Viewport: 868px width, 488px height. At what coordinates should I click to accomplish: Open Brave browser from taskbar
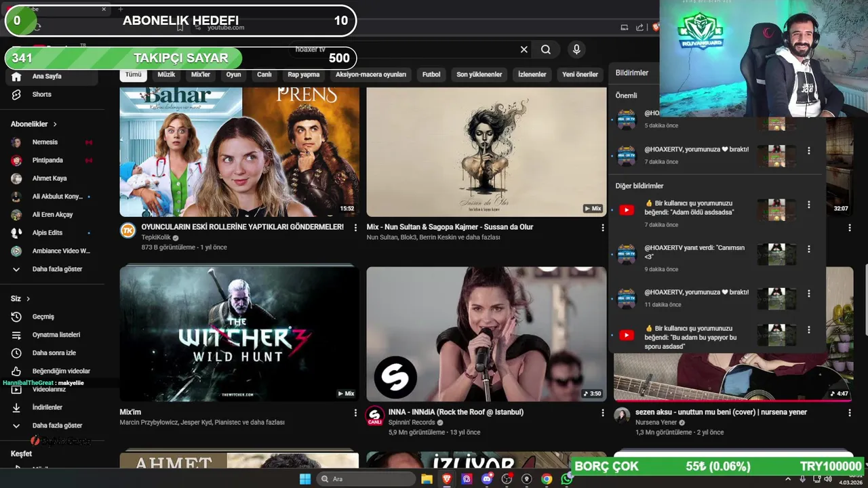(447, 479)
